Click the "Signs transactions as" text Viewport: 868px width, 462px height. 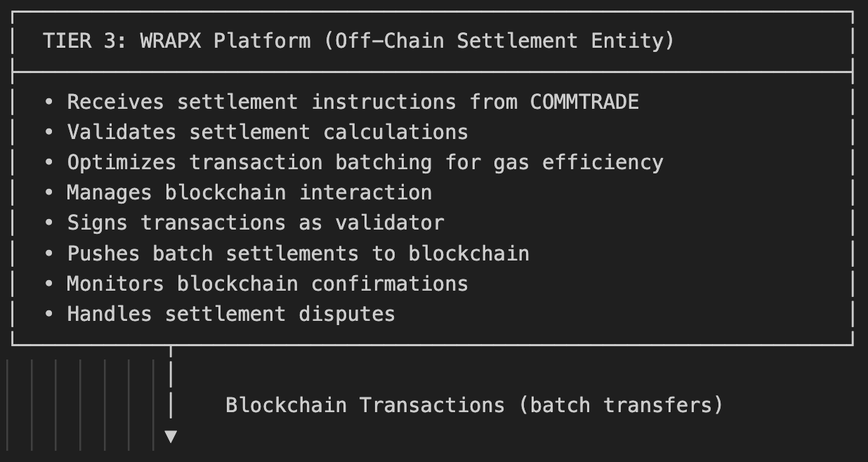point(195,223)
